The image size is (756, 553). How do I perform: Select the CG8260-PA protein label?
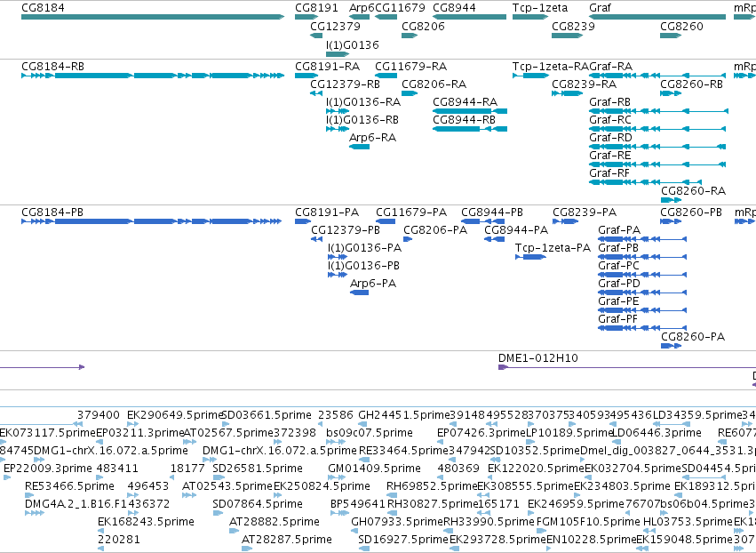pos(693,337)
